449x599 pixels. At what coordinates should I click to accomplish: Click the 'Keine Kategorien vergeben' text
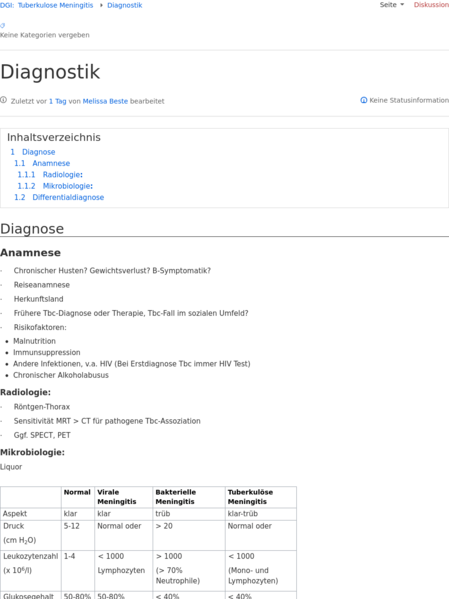(x=45, y=35)
